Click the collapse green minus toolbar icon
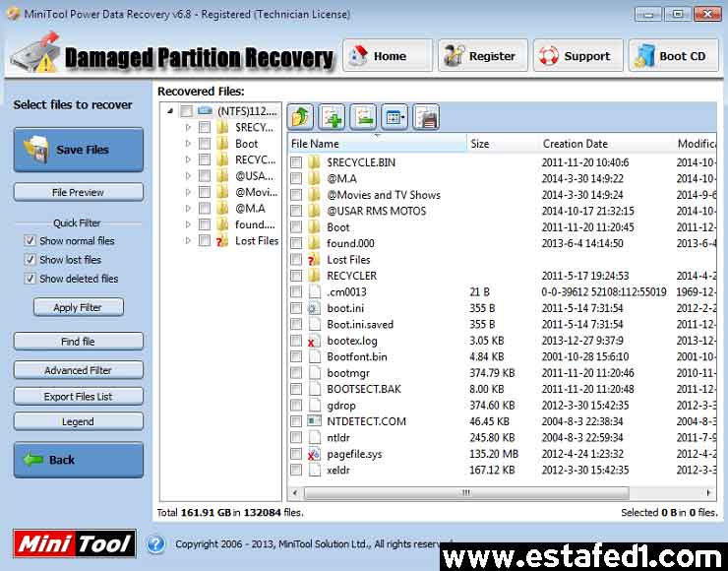728x571 pixels. pos(363,117)
